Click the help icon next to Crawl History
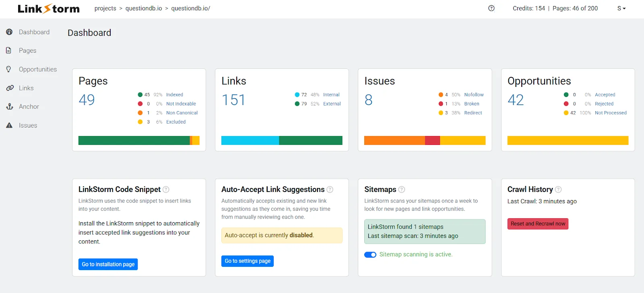Viewport: 644px width, 293px height. point(558,190)
